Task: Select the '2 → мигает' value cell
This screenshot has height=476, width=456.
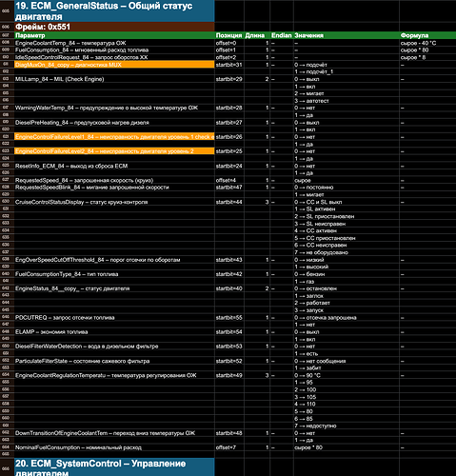Action: click(x=347, y=93)
